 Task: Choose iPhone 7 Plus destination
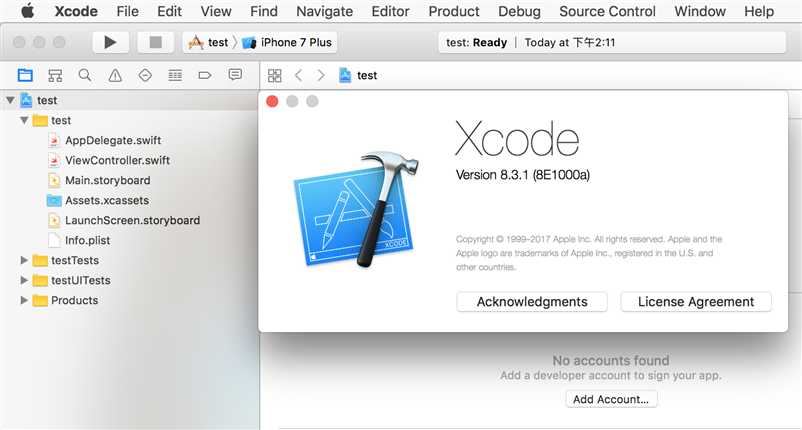(x=287, y=42)
